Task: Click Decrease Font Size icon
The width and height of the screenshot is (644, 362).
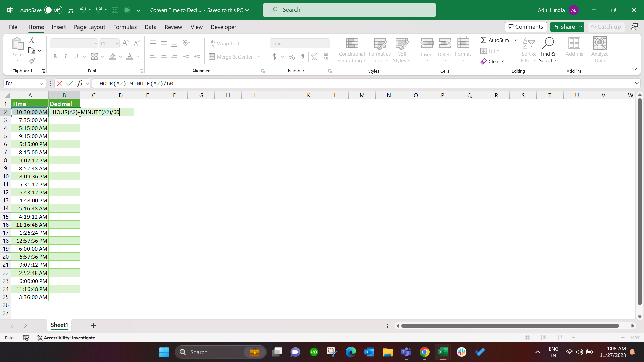Action: [136, 43]
